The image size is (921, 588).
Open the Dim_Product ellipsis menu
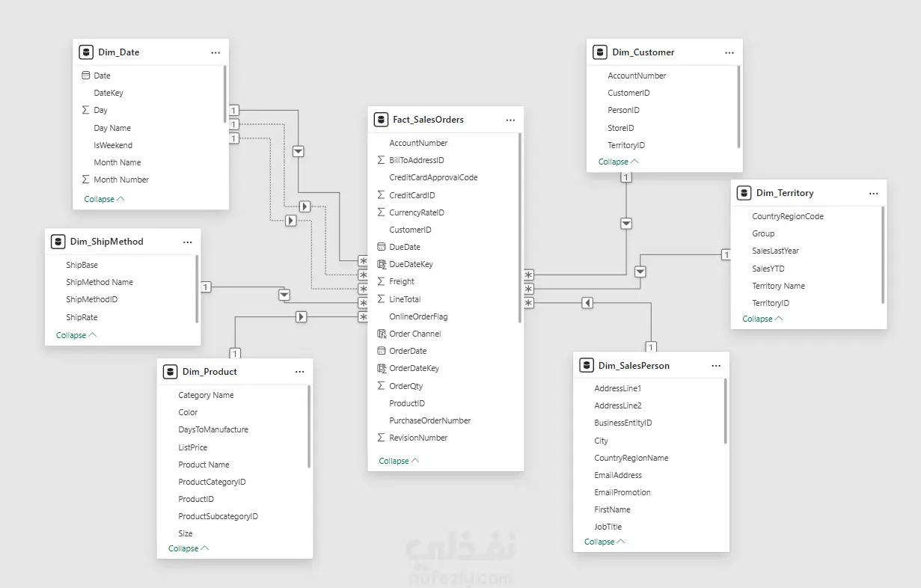coord(299,372)
